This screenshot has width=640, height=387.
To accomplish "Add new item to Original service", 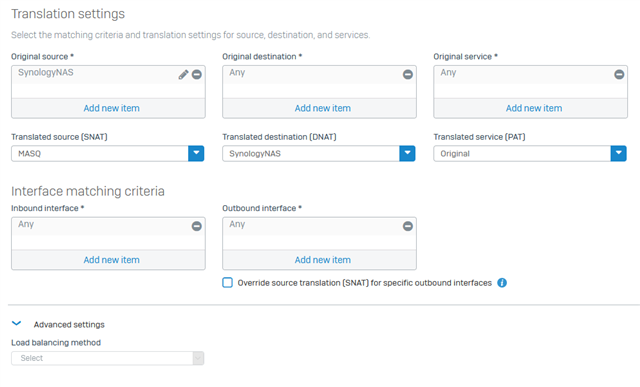I will pos(534,108).
